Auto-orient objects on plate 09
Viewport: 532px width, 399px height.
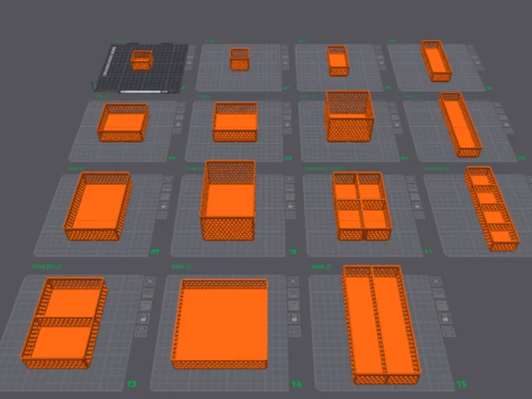pos(166,188)
